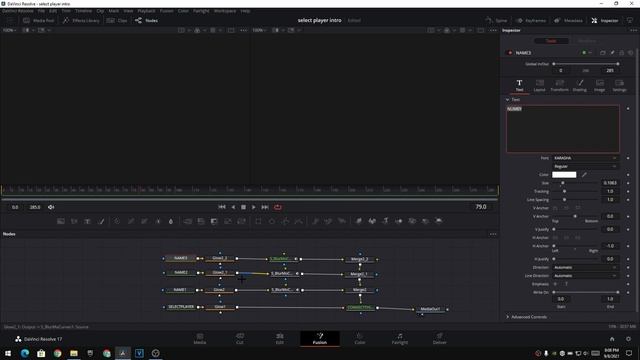Image resolution: width=640 pixels, height=360 pixels.
Task: Add a BSpline mask from the toolbar
Action: [299, 221]
